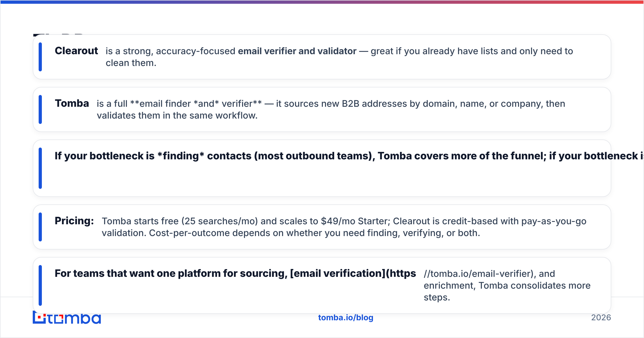Screen dimensions: 644x338
Task: Click the bottleneck card's blue accent bar
Action: click(x=40, y=168)
